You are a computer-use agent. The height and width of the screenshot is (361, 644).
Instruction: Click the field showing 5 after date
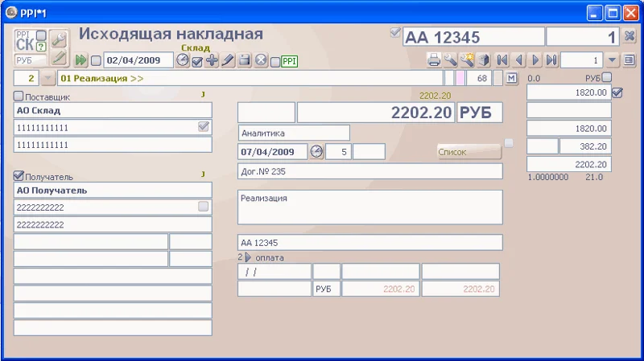[x=338, y=152]
